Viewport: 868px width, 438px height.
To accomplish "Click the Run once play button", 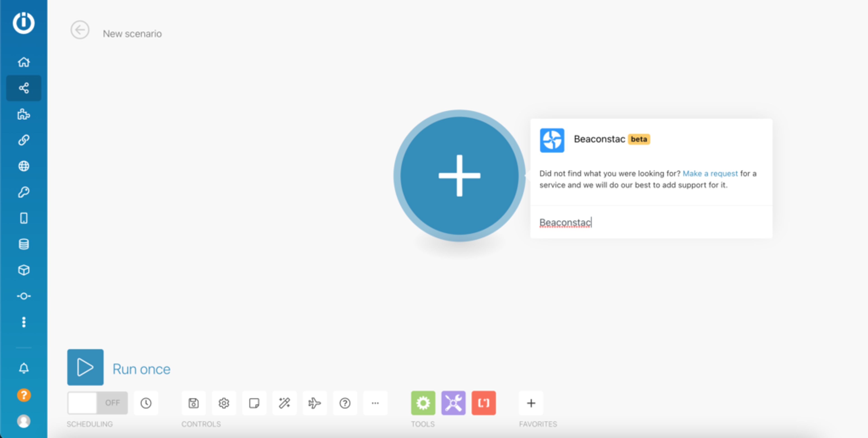I will click(85, 367).
